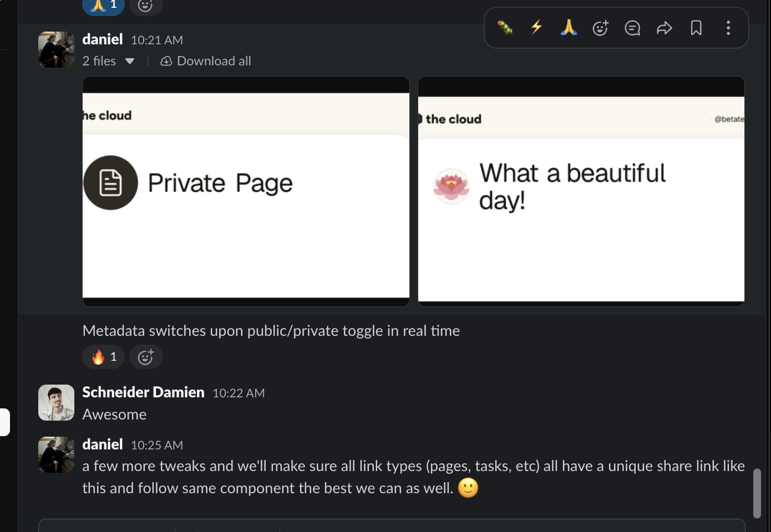771x532 pixels.
Task: Toggle the praying hands reaction at top
Action: click(x=104, y=5)
